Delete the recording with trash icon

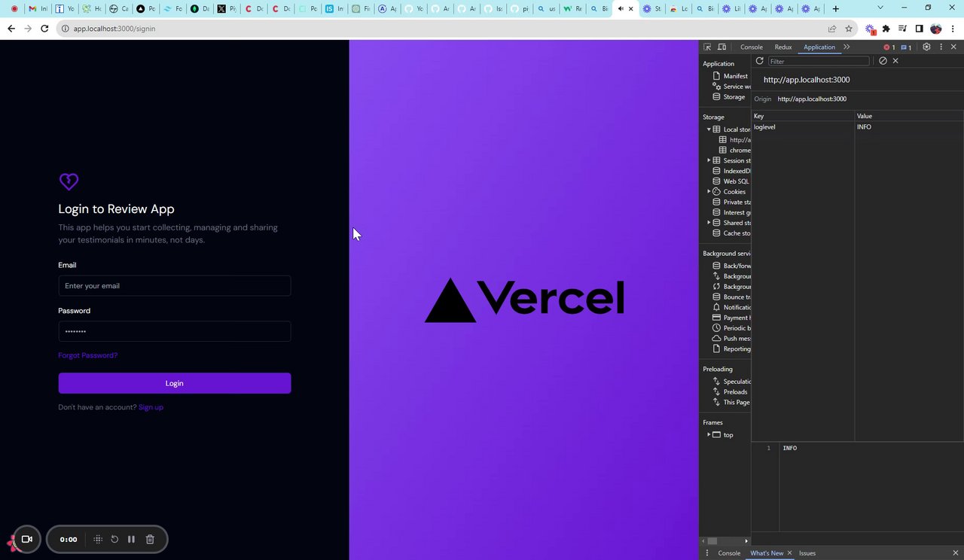(150, 539)
